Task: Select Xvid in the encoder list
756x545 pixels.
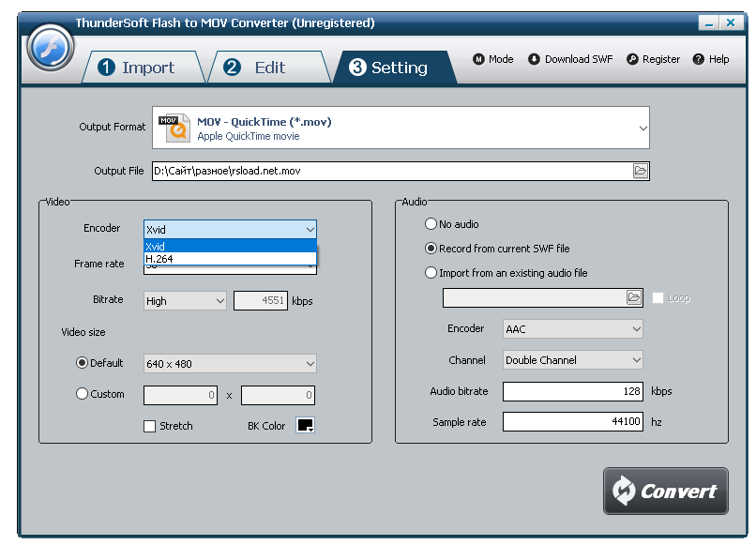Action: 230,246
